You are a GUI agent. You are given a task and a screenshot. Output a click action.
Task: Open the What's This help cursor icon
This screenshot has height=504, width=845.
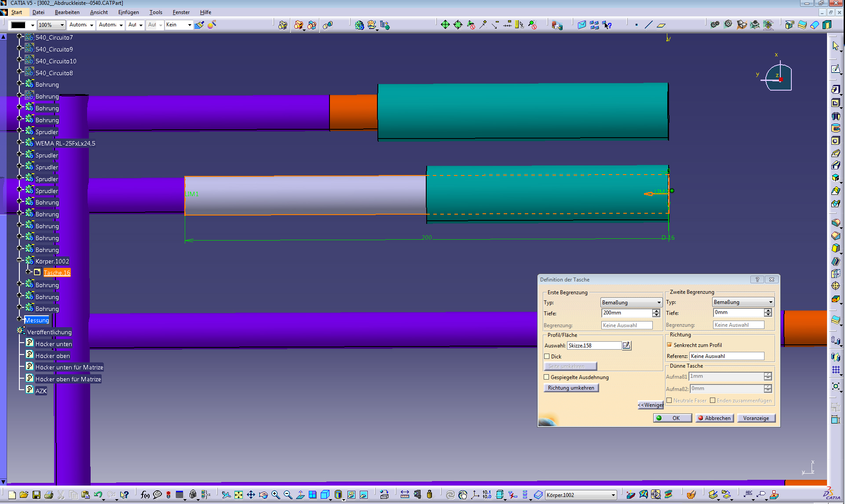tap(124, 495)
